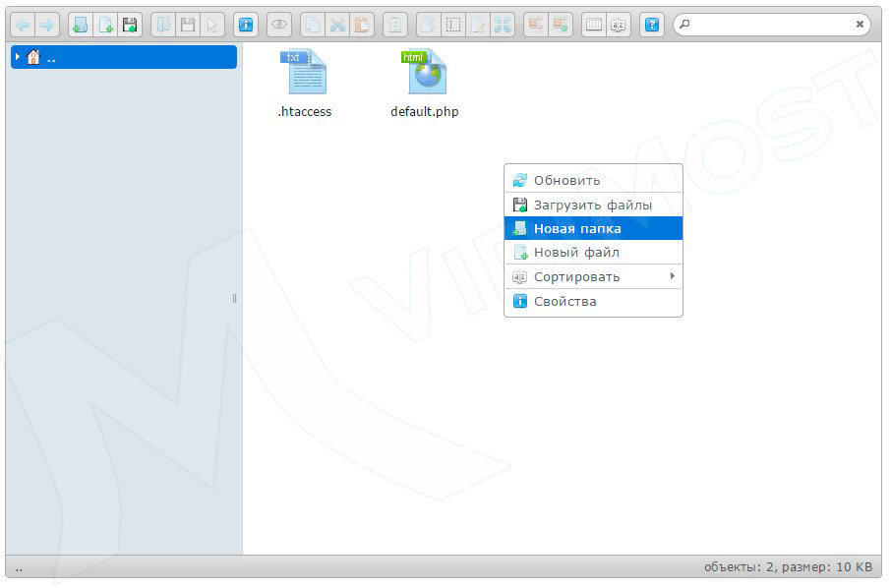
Task: Choose Загрузить файлы from context menu
Action: click(x=593, y=205)
